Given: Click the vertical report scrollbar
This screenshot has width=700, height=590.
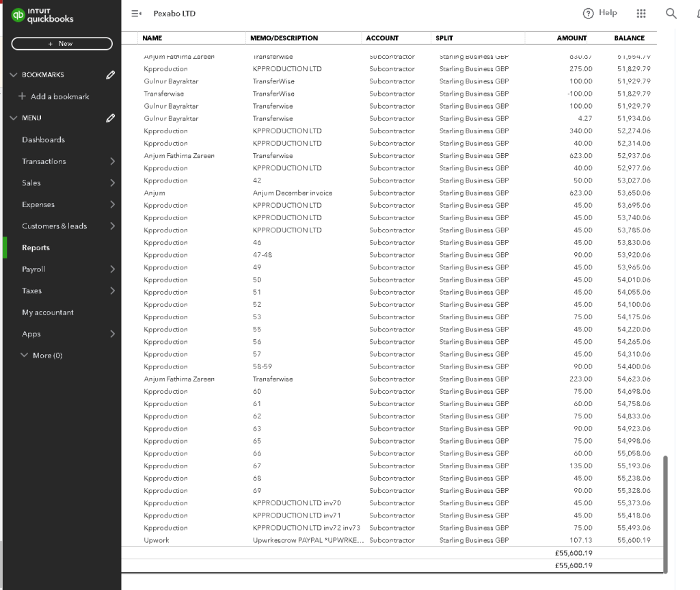Looking at the screenshot, I should (x=665, y=513).
